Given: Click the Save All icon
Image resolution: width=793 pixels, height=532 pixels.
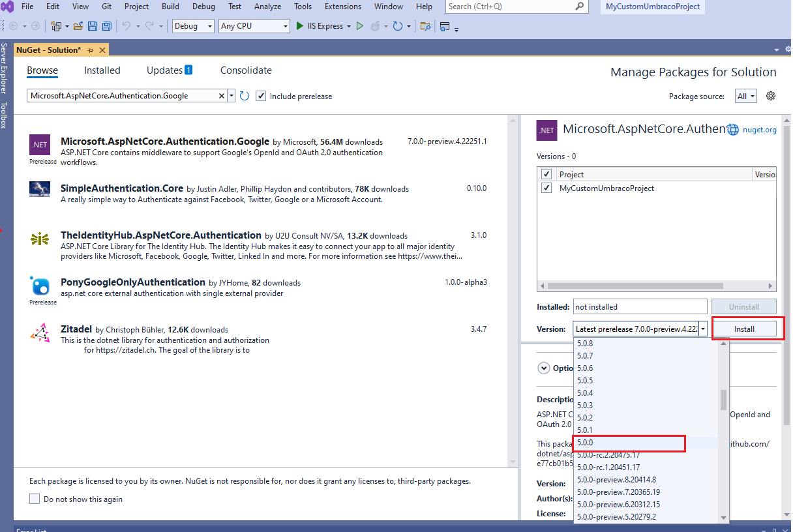Looking at the screenshot, I should pos(106,26).
